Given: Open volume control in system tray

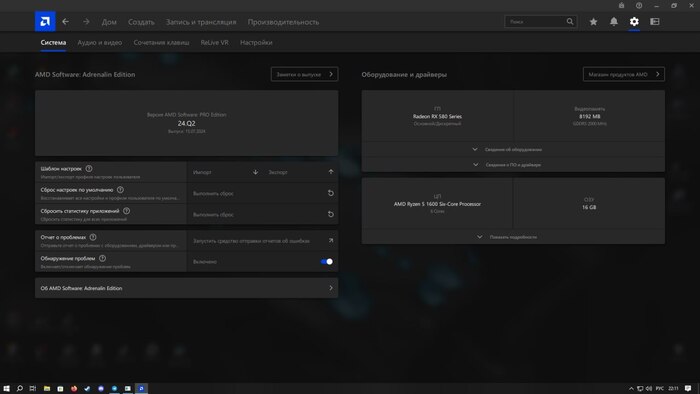Looking at the screenshot, I should pos(649,388).
